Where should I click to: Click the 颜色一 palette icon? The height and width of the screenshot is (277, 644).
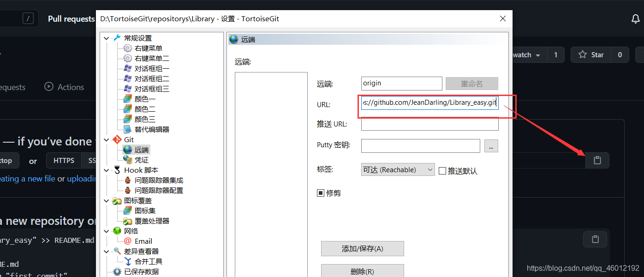(127, 99)
